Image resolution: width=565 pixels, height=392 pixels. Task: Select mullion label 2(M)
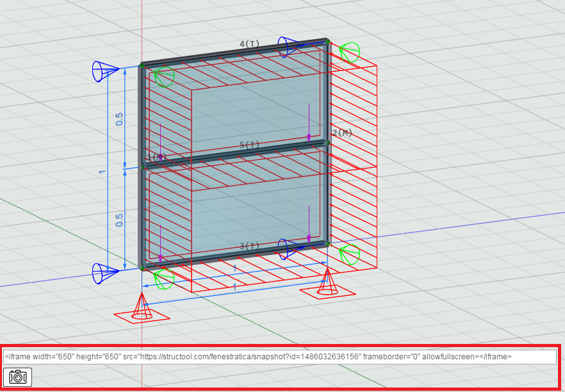pyautogui.click(x=342, y=133)
